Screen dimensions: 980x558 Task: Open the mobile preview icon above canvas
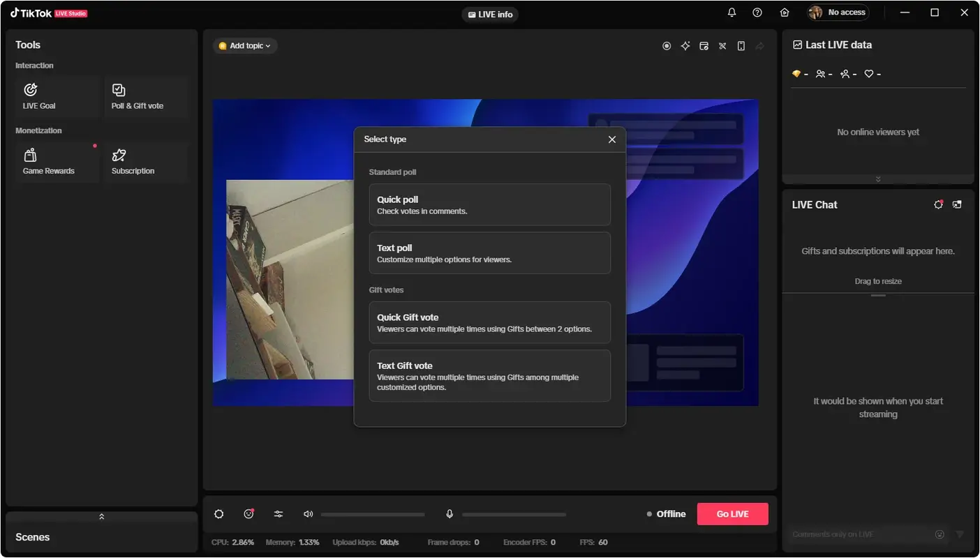click(741, 45)
